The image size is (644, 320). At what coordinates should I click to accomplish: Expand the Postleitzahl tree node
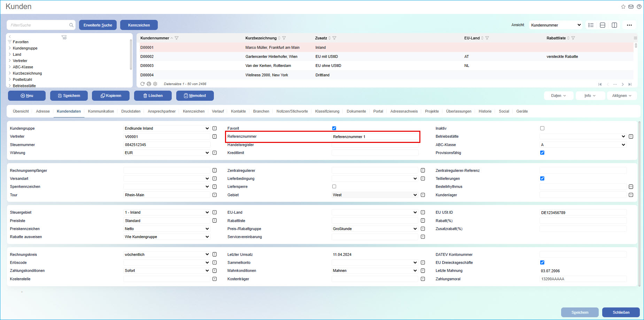(10, 79)
